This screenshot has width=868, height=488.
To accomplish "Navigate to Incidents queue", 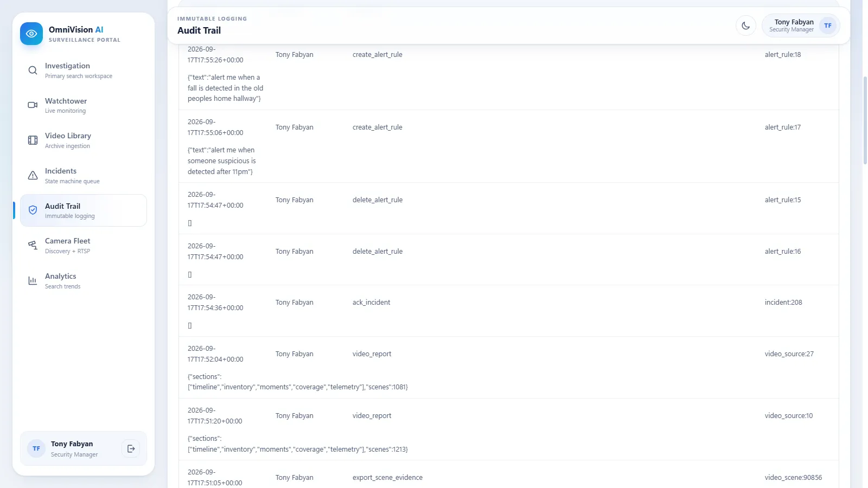I will pos(84,176).
